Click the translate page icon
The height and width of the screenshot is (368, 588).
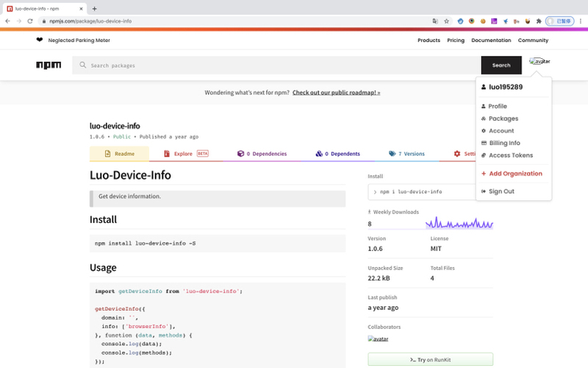pos(435,21)
